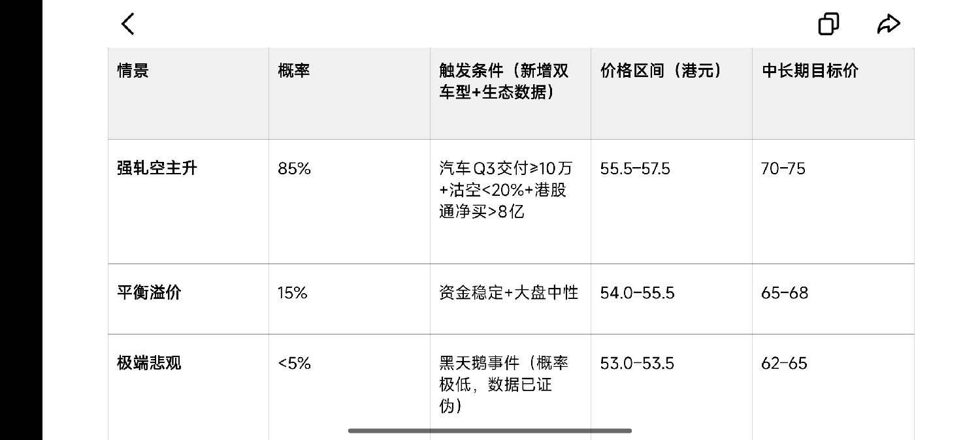980x440 pixels.
Task: Tap the home indicator bar
Action: click(490, 431)
